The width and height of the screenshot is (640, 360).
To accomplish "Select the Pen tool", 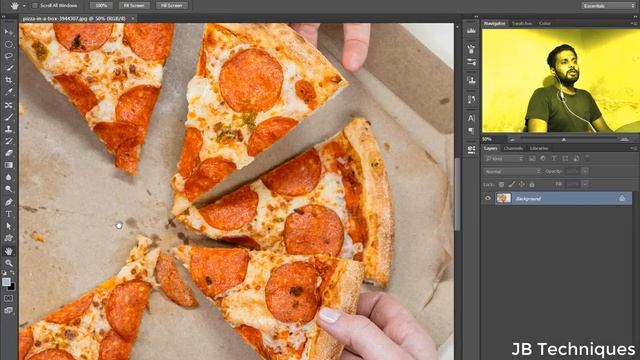I will tap(9, 202).
